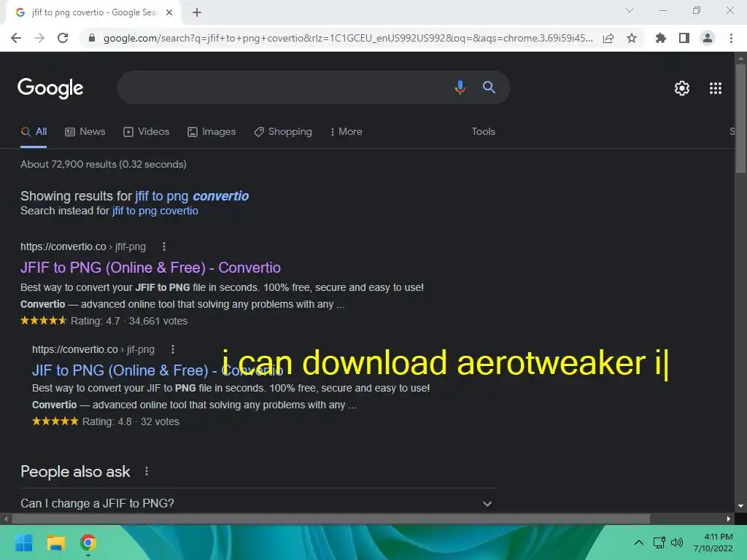Open the Chrome Extensions puzzle icon
Image resolution: width=747 pixels, height=560 pixels.
[661, 38]
